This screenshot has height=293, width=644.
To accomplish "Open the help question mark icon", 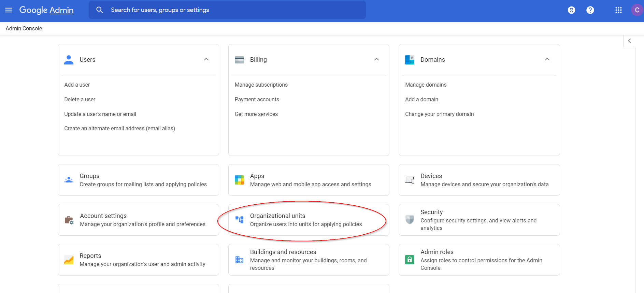I will (590, 10).
